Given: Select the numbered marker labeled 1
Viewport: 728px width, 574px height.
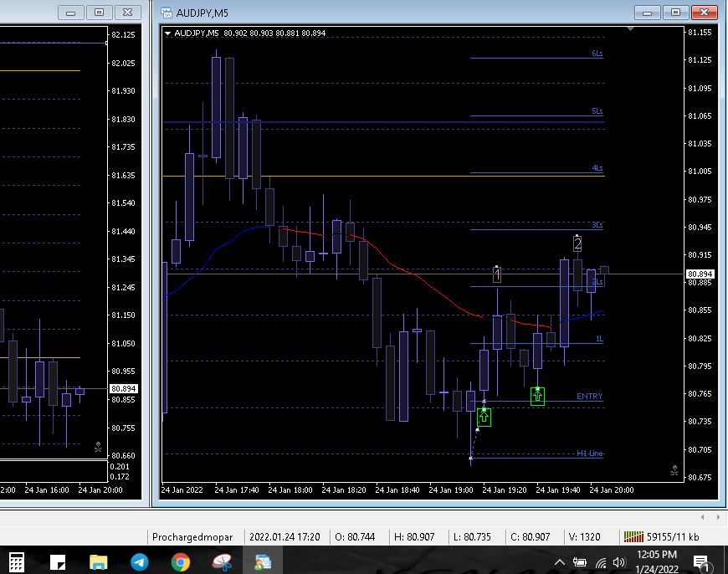Looking at the screenshot, I should click(x=497, y=274).
